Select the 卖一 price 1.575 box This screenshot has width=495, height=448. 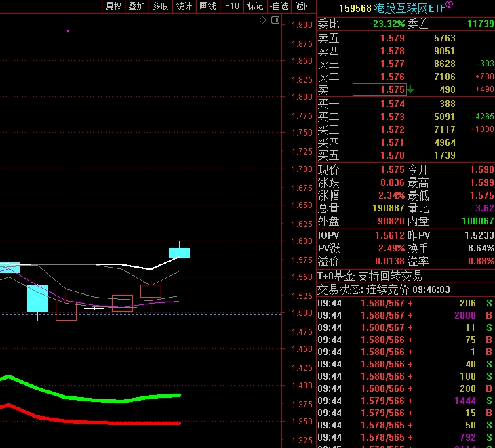pyautogui.click(x=379, y=89)
